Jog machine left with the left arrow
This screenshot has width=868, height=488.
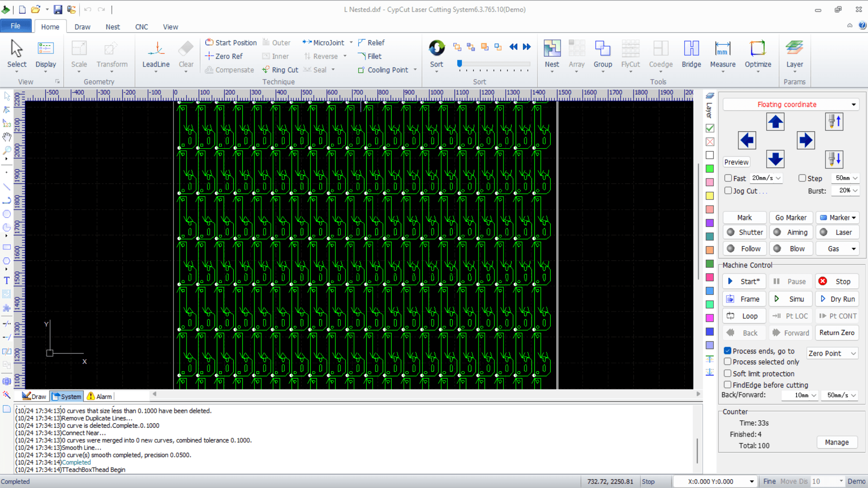coord(747,140)
